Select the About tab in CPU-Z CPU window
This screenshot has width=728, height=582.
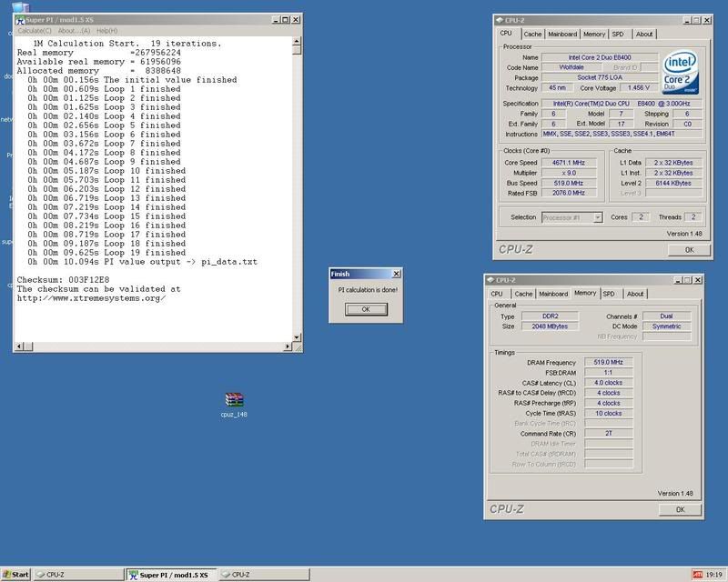(644, 34)
